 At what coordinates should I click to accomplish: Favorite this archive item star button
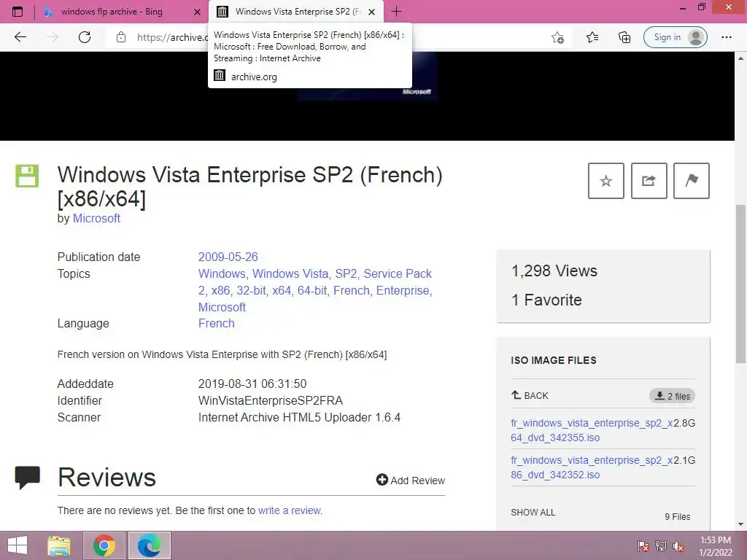[606, 181]
